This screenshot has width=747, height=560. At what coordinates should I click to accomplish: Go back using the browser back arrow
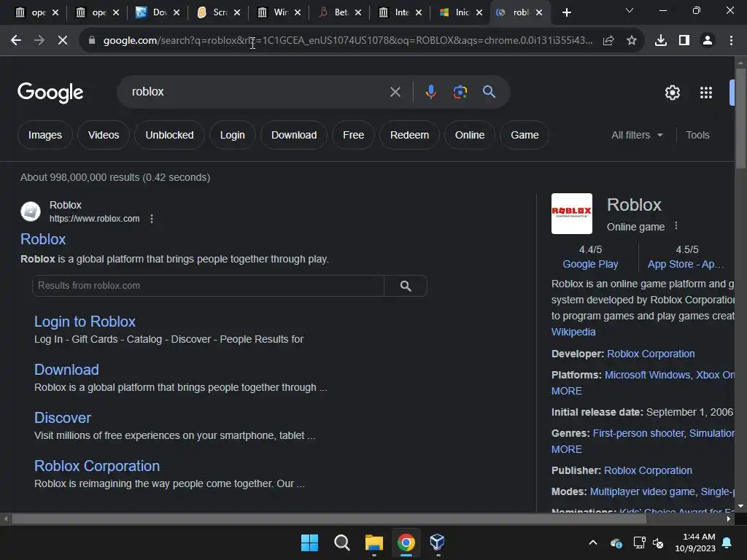click(16, 41)
